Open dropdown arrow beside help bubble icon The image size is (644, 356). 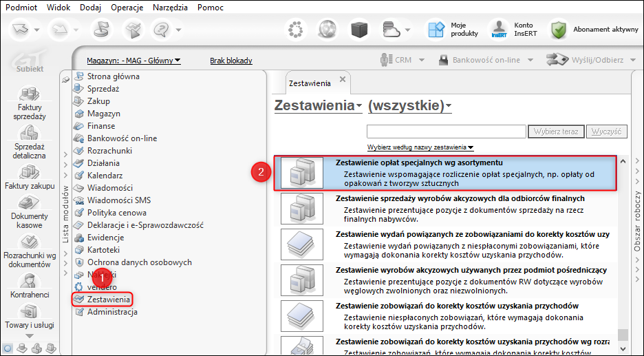tap(178, 30)
